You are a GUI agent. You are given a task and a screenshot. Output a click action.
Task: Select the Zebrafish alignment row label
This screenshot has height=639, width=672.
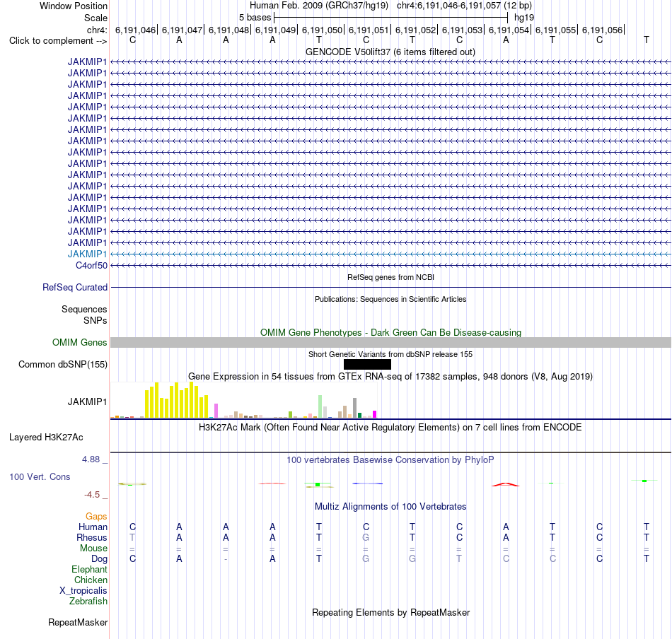(88, 602)
